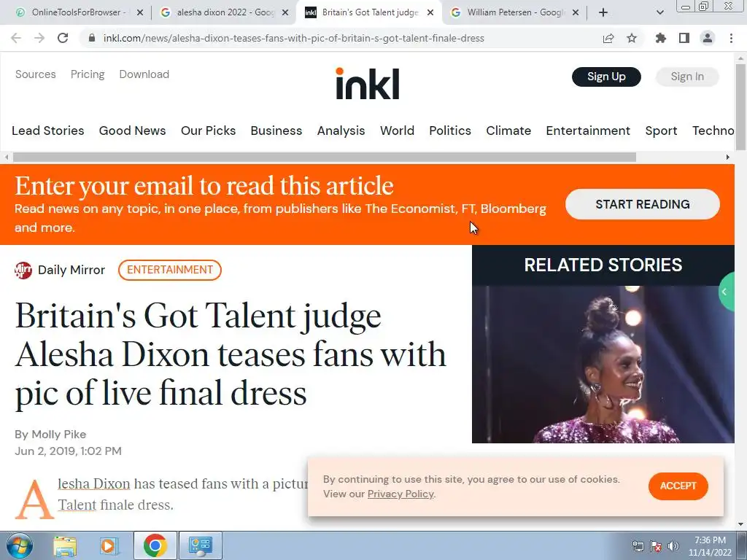This screenshot has height=560, width=747.
Task: Close the alesha dixon 2022 tab
Action: [285, 12]
